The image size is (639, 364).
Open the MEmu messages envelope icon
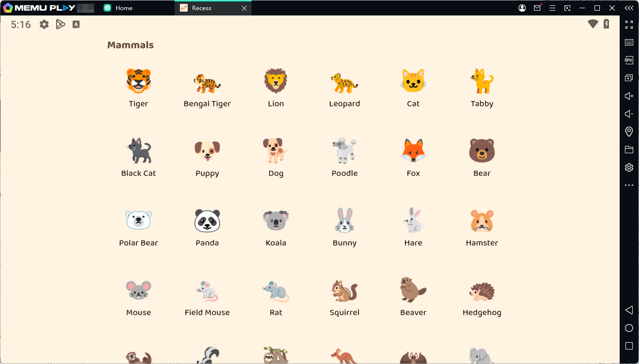click(x=537, y=8)
